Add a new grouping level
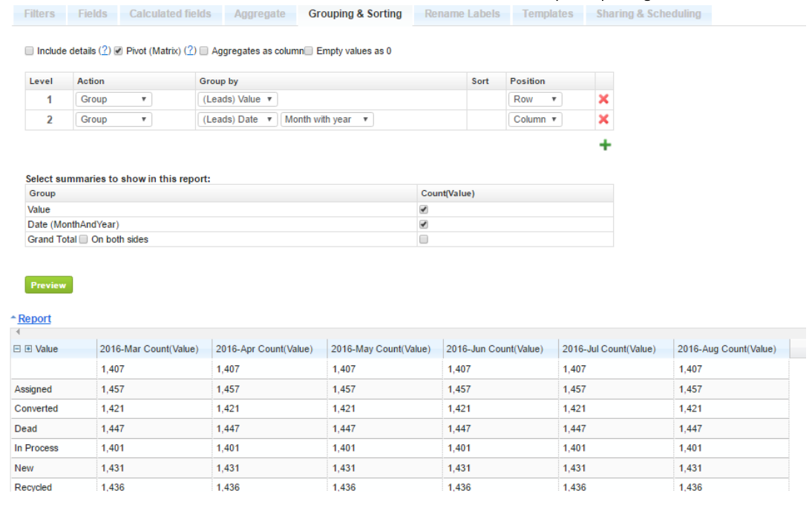812x505 pixels. (x=605, y=145)
